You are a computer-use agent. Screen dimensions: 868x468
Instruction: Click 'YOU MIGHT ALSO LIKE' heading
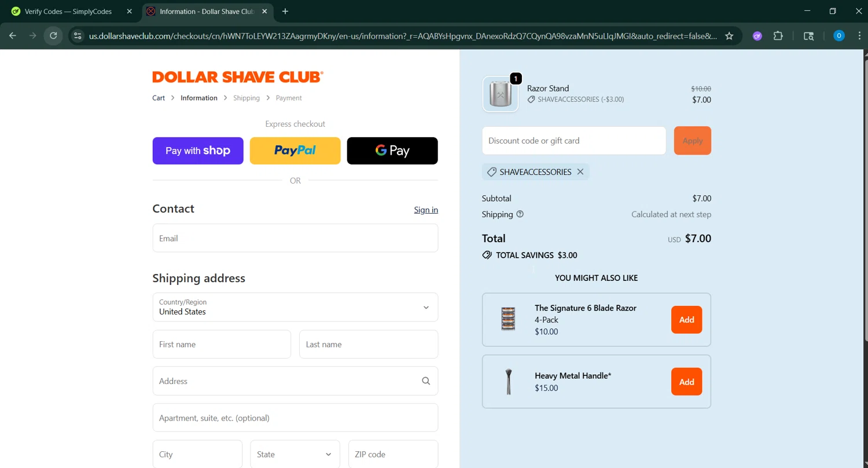597,278
